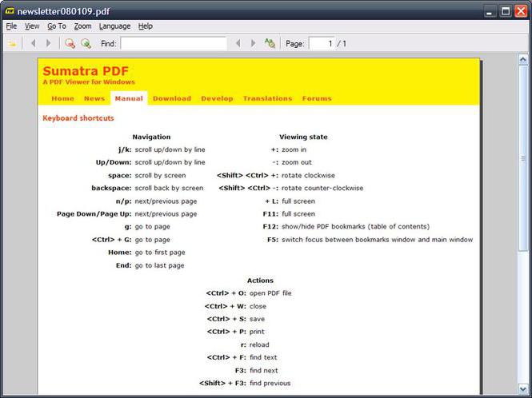Click 'open PDF file' description text
Screen dimensions: 532x398
click(x=270, y=293)
